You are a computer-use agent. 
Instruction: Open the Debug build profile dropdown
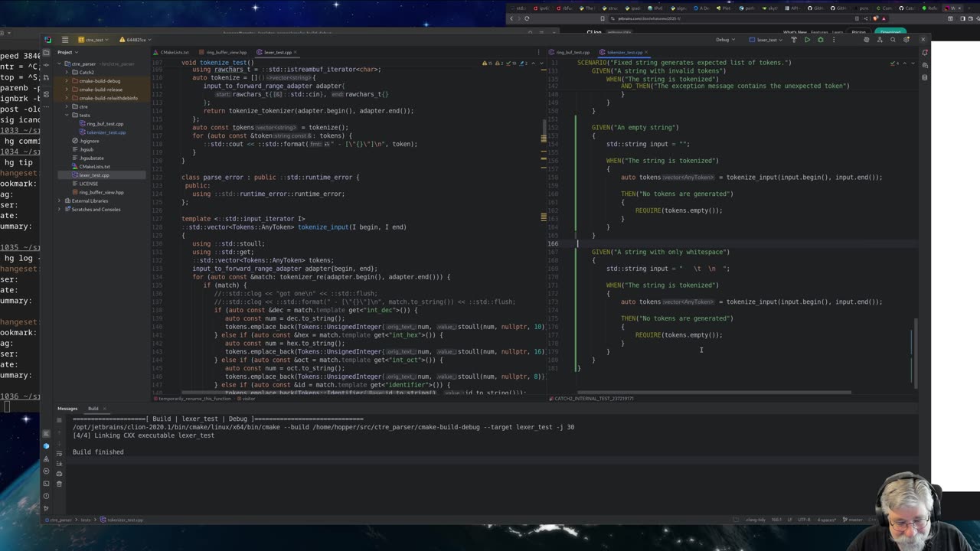point(726,40)
